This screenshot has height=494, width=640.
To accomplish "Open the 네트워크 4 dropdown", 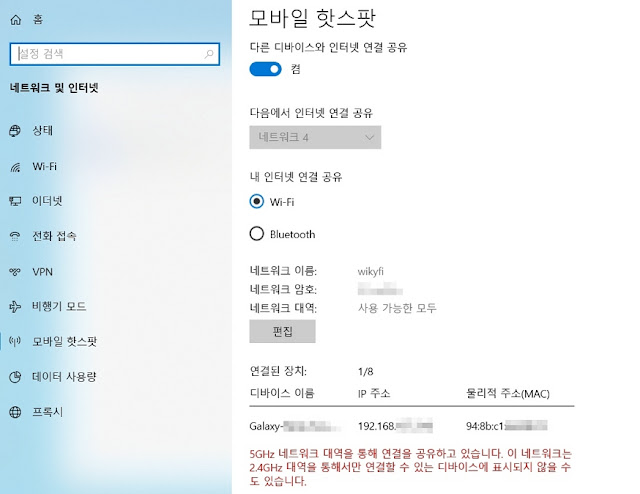I will click(315, 137).
